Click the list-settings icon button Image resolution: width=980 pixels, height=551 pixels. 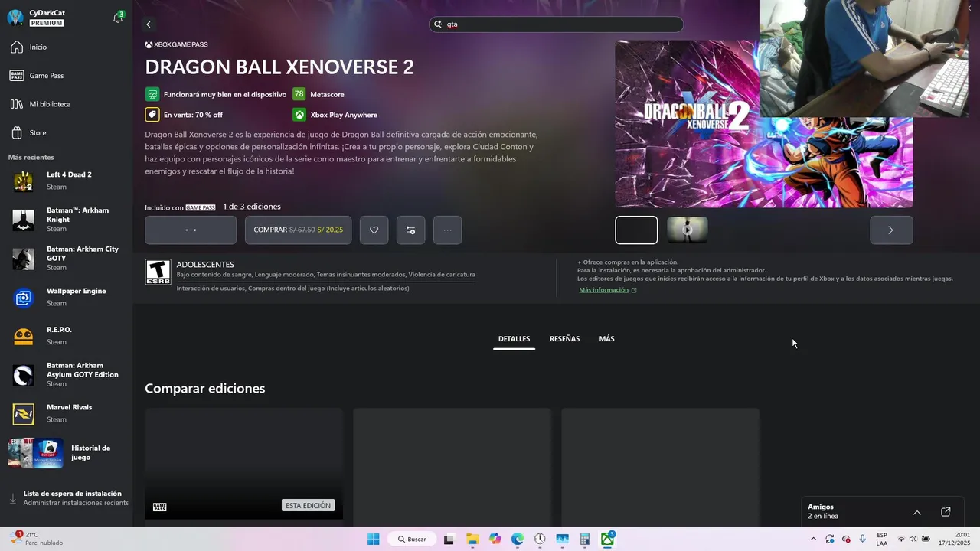click(x=410, y=230)
